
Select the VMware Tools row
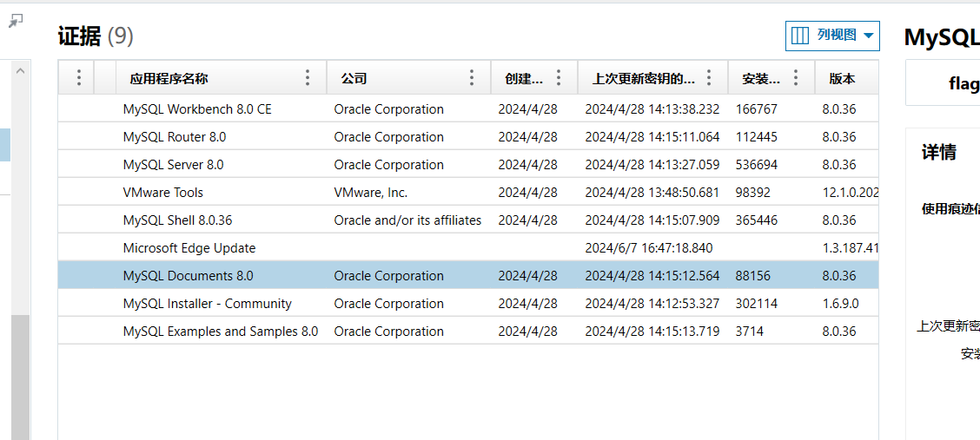click(x=468, y=192)
